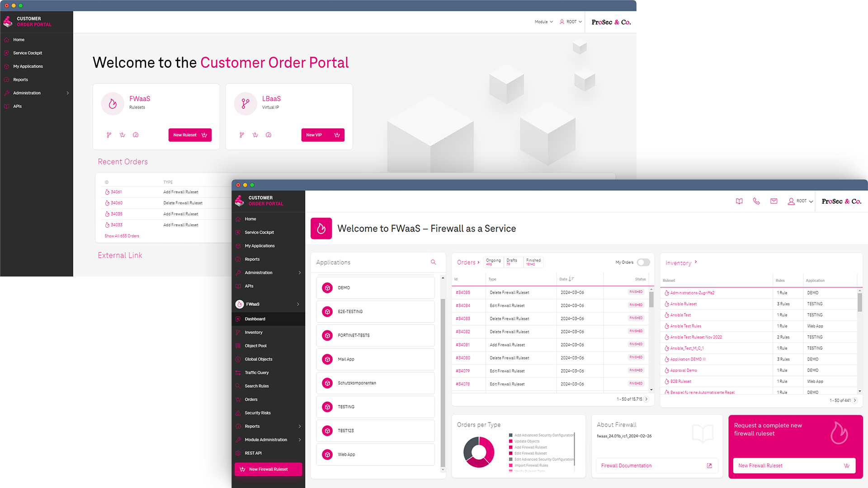Click the Firewall Documentation link
The width and height of the screenshot is (868, 488).
point(626,465)
